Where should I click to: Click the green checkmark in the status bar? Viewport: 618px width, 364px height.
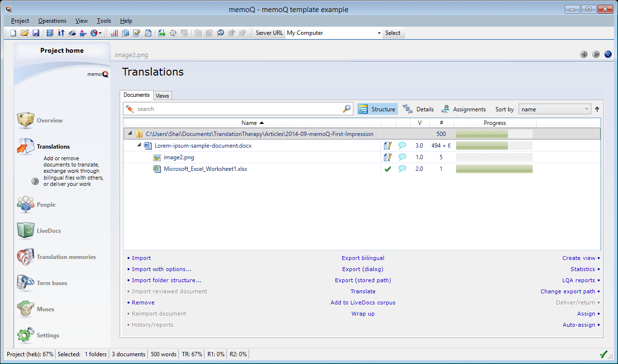tap(603, 354)
